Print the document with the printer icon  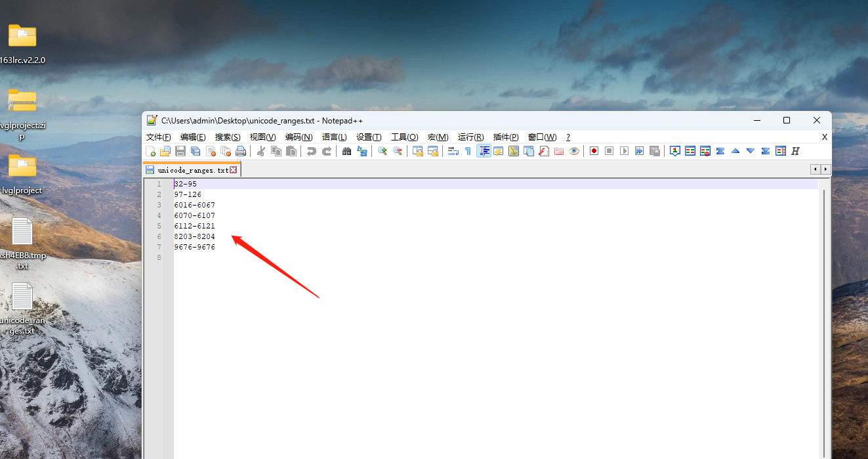(241, 151)
